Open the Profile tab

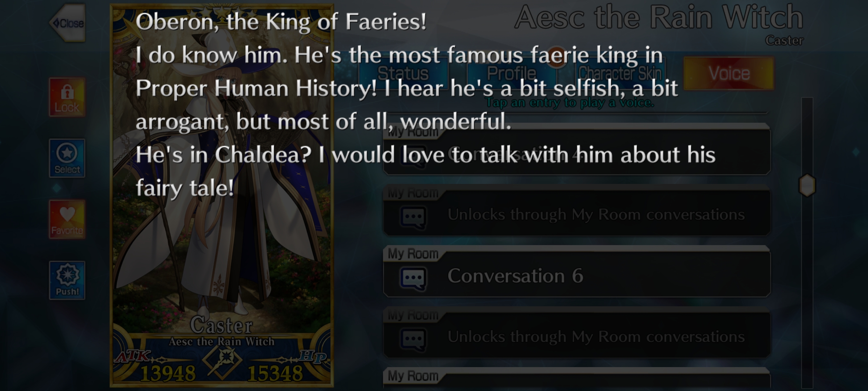(511, 73)
